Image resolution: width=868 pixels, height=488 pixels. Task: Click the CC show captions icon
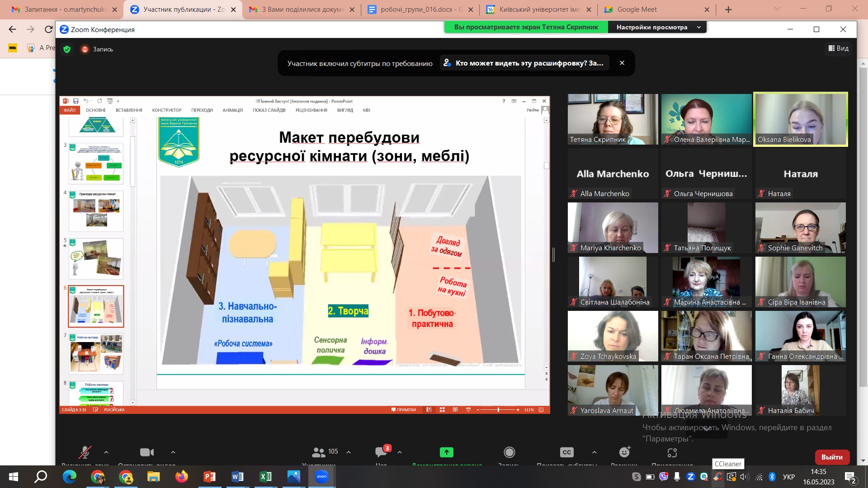coord(566,452)
